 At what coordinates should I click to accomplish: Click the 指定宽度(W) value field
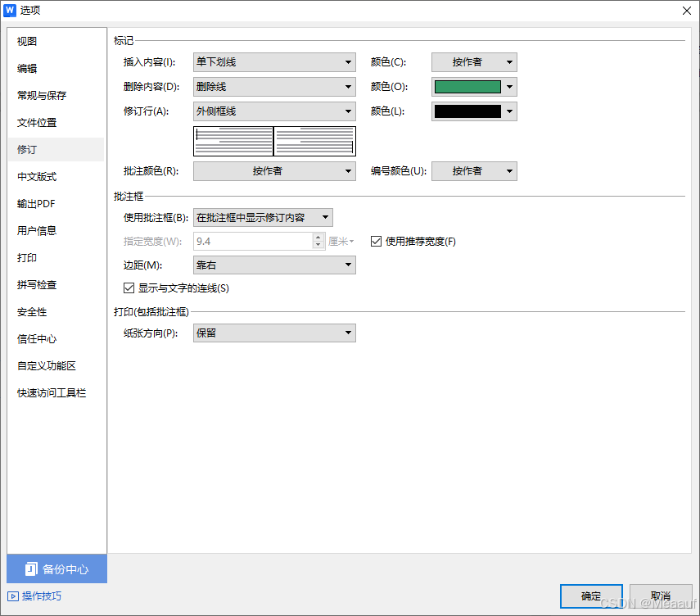pyautogui.click(x=253, y=241)
